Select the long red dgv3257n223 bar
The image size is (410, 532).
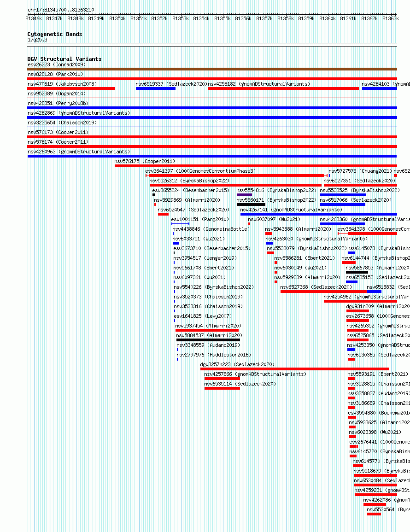tap(295, 369)
